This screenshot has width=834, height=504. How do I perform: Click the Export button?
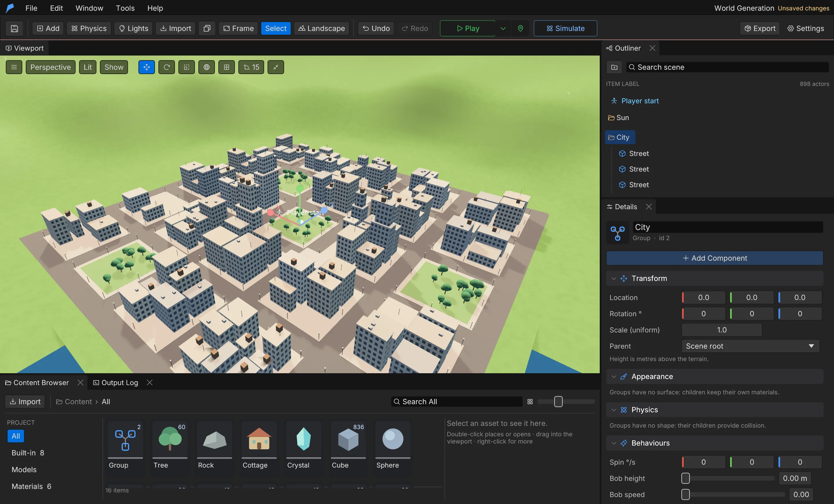click(760, 28)
